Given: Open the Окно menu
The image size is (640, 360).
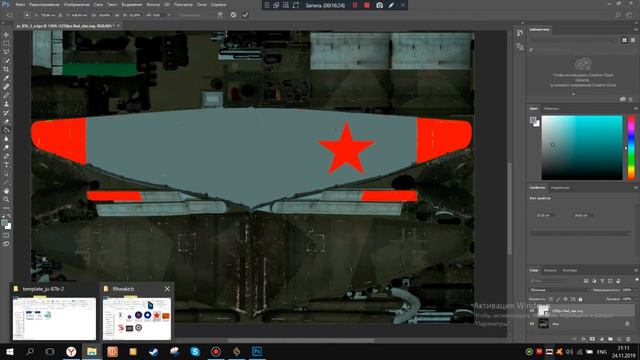Looking at the screenshot, I should pyautogui.click(x=201, y=4).
